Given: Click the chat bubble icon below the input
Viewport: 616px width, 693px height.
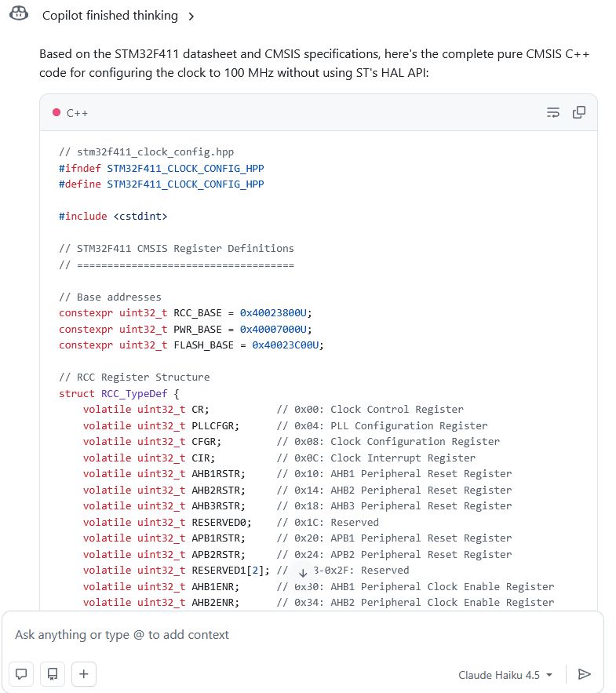Looking at the screenshot, I should click(x=21, y=673).
